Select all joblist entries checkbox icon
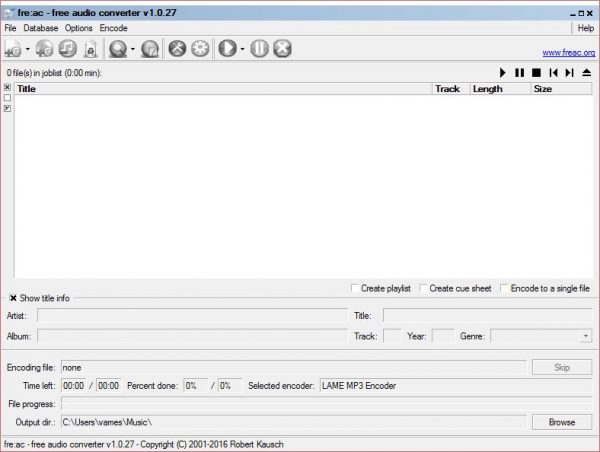 pos(7,88)
